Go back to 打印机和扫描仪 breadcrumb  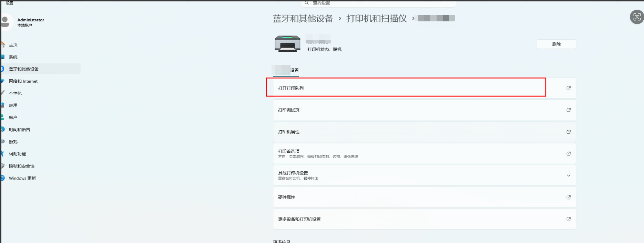tap(376, 19)
